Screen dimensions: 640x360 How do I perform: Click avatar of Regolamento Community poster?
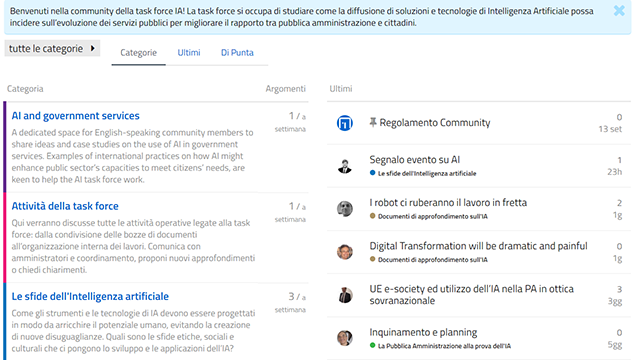click(x=344, y=123)
